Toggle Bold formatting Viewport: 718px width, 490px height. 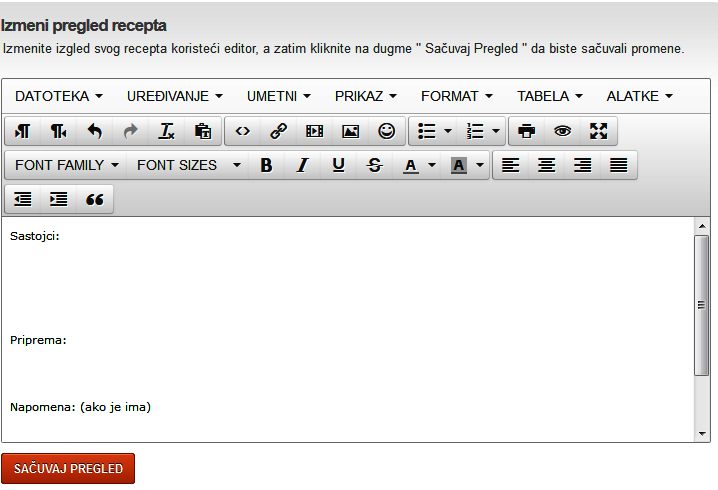(266, 165)
